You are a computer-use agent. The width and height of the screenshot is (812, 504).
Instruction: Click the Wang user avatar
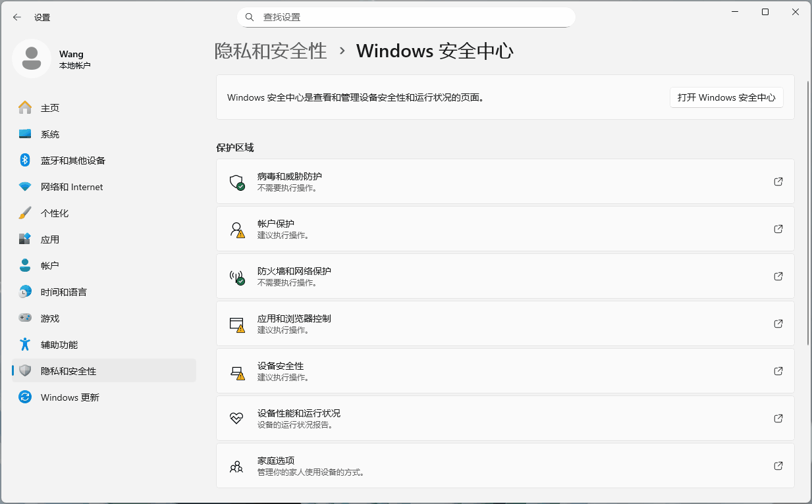(32, 59)
